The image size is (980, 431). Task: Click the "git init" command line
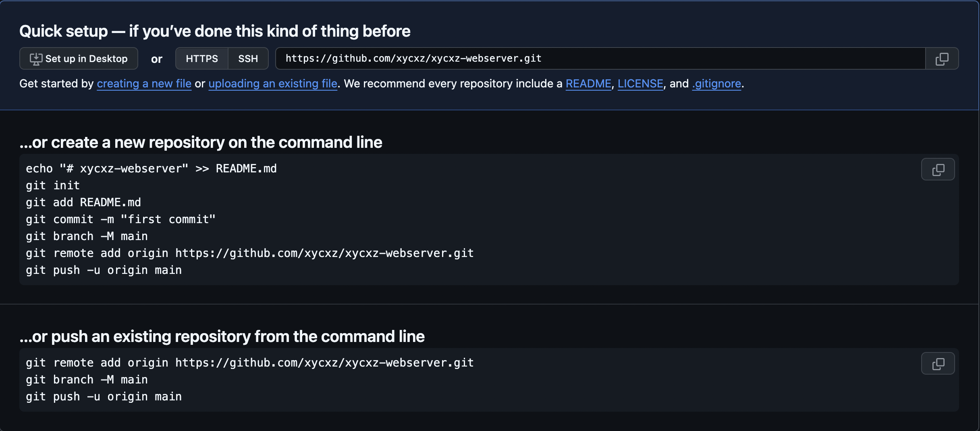point(52,185)
